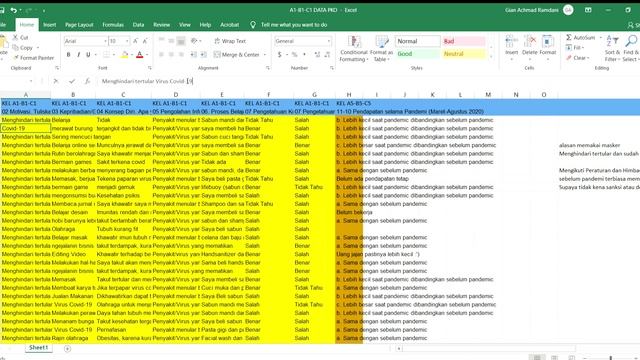Open font size 10 dropdown
This screenshot has width=640, height=360.
127,41
